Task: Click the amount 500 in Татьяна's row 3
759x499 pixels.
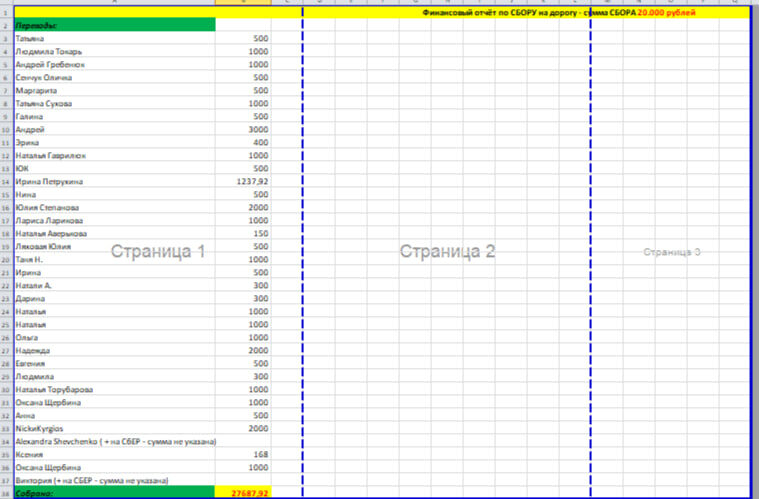Action: [x=243, y=38]
